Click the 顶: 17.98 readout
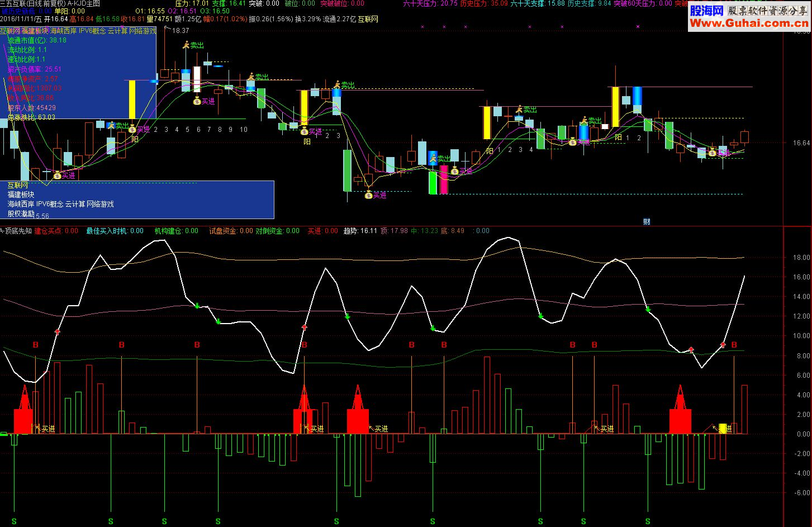 [394, 231]
